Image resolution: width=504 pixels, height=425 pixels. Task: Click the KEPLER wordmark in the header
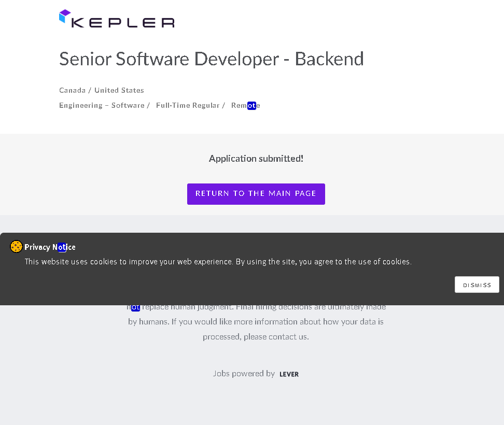click(123, 22)
